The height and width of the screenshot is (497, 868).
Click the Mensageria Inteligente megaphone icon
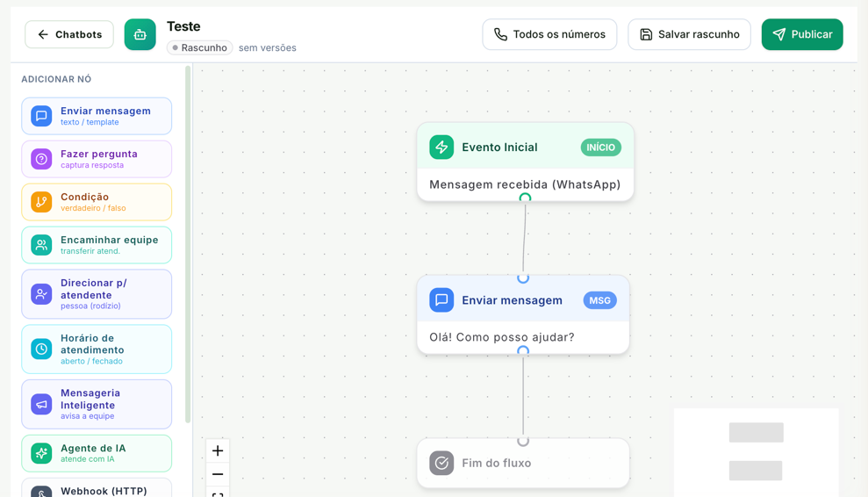[x=41, y=405]
